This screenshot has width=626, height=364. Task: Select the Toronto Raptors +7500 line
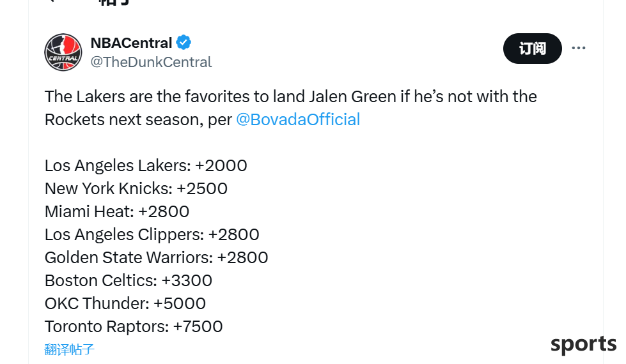134,326
